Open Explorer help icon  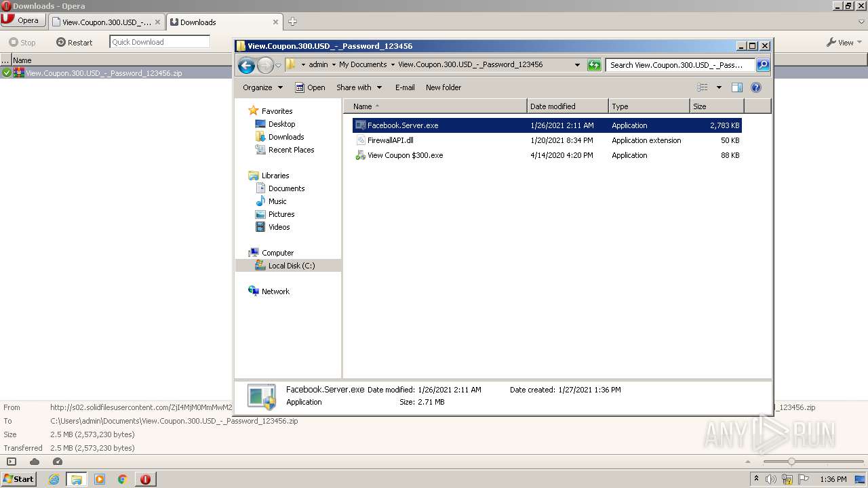[756, 87]
